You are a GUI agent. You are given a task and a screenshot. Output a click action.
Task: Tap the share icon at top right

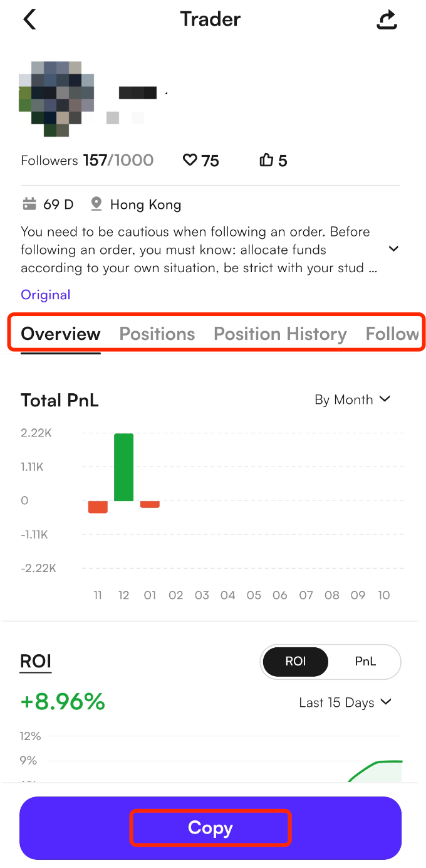pyautogui.click(x=387, y=19)
